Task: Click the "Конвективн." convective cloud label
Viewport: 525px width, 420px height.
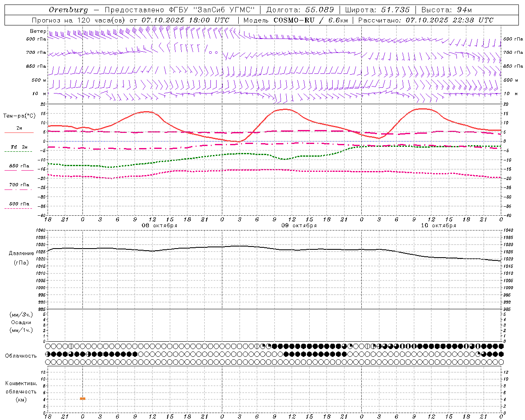Action: pos(21,383)
